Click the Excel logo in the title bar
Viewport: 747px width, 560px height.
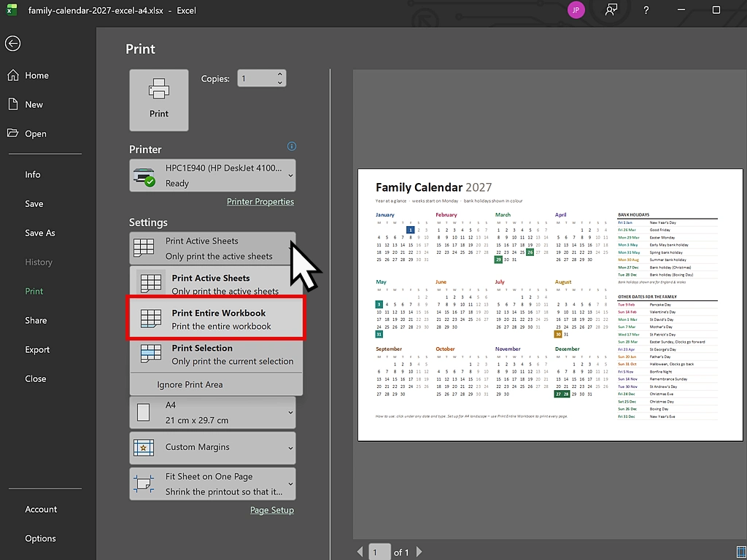pyautogui.click(x=12, y=10)
